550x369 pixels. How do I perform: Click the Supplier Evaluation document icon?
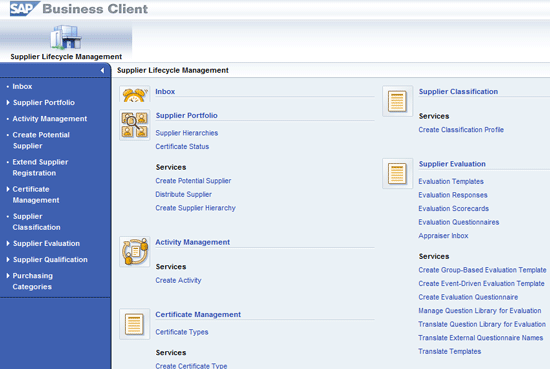point(397,173)
